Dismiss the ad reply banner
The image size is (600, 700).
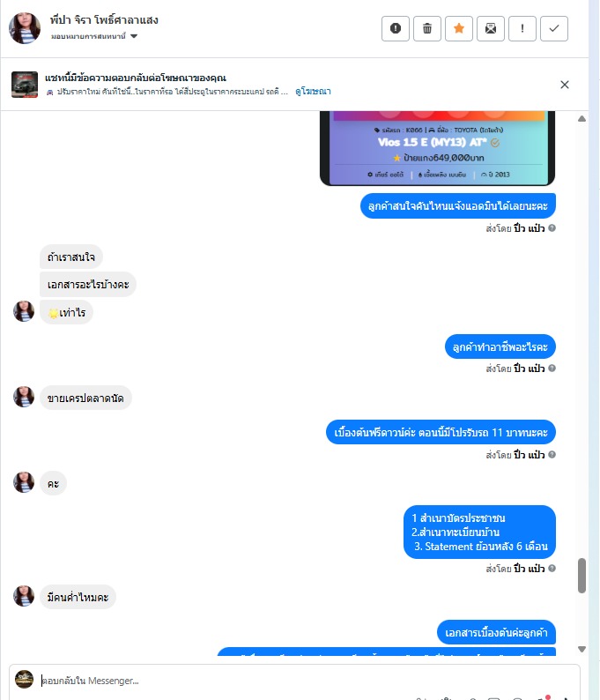(564, 85)
